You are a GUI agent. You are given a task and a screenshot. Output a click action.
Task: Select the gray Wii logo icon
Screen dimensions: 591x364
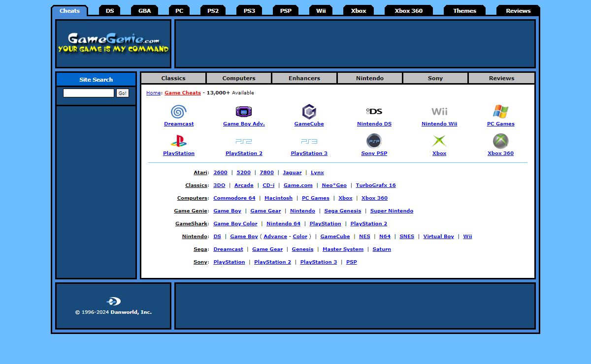point(439,112)
